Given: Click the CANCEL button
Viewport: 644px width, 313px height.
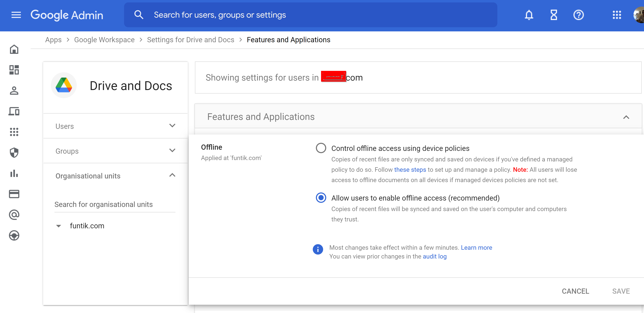Looking at the screenshot, I should 575,291.
